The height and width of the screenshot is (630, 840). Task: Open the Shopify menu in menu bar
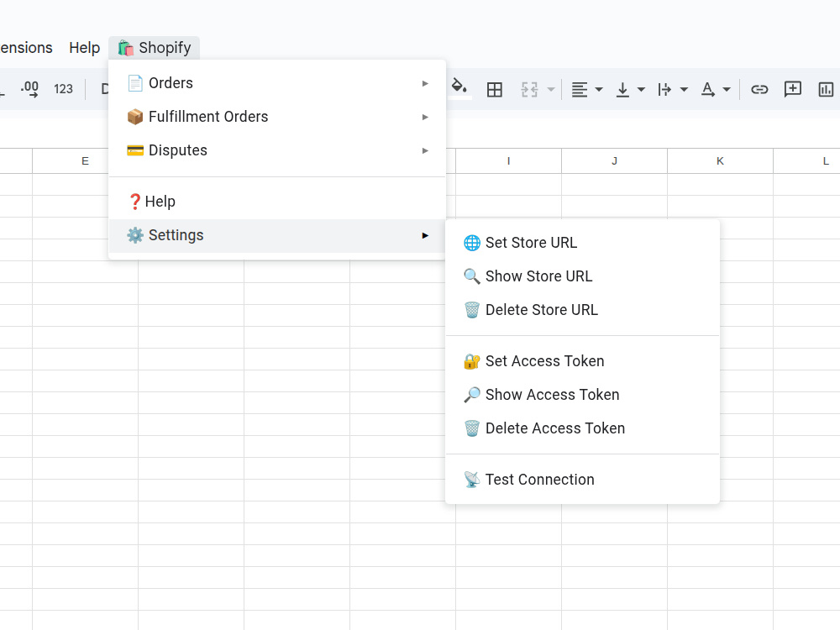point(155,48)
